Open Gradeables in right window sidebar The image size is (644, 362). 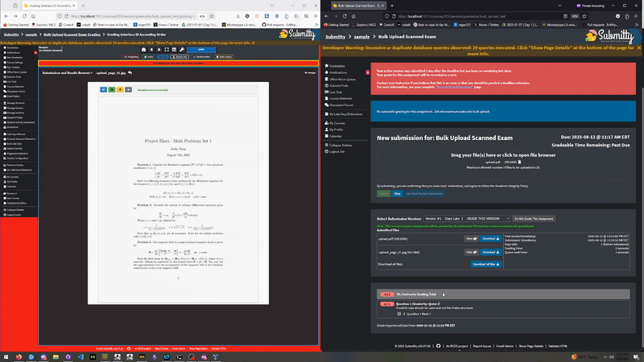coord(336,66)
